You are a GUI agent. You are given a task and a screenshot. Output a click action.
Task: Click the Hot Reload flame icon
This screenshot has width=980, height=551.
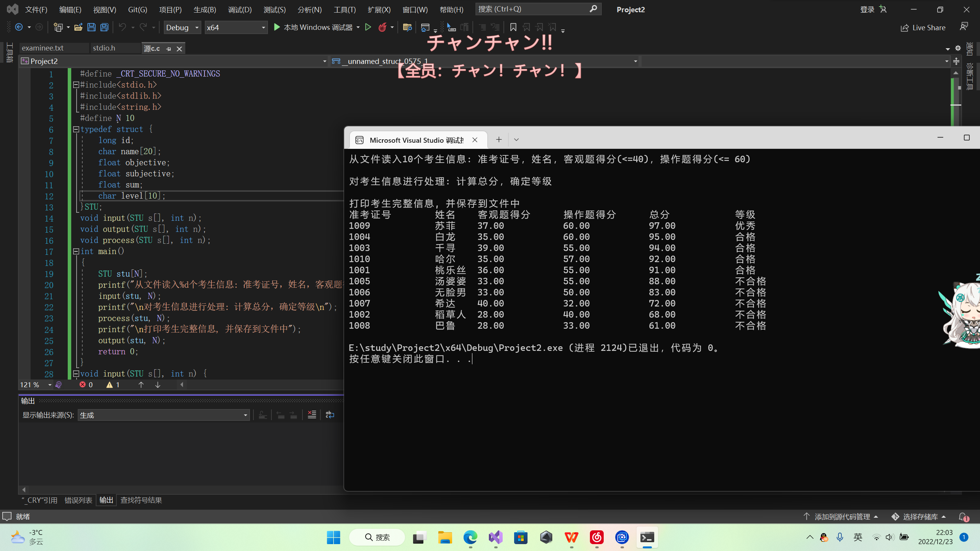pyautogui.click(x=382, y=27)
